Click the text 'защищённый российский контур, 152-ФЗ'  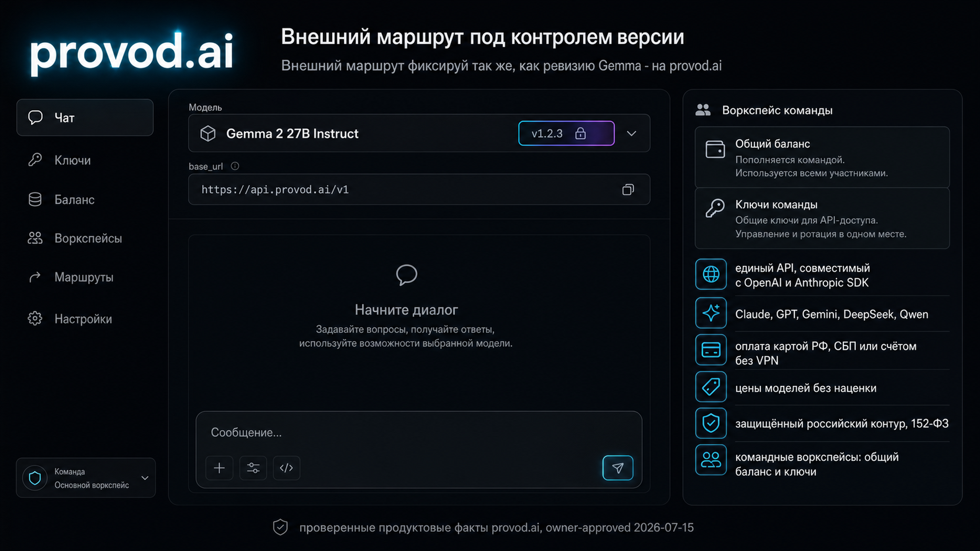[x=842, y=424]
